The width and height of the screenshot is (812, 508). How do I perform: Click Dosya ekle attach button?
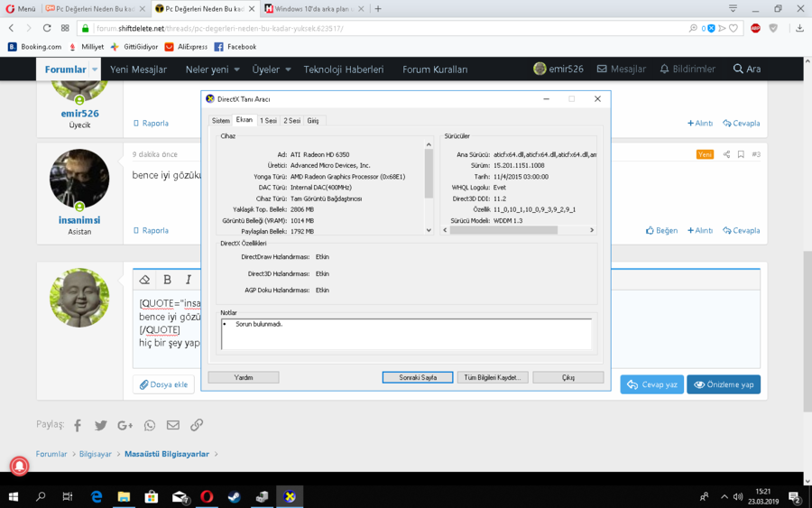coord(163,384)
